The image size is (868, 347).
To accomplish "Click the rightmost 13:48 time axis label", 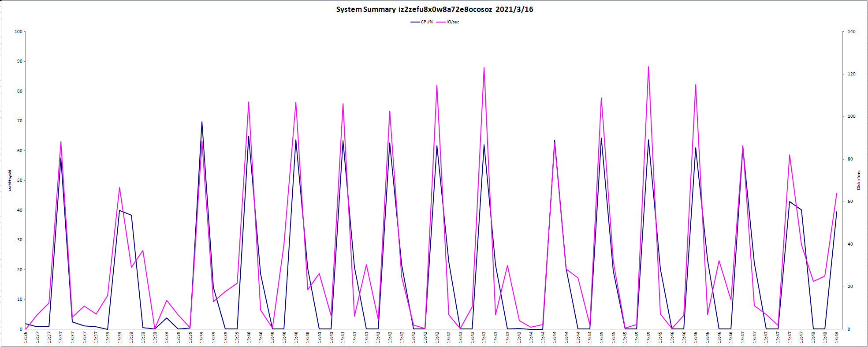I will coord(837,337).
